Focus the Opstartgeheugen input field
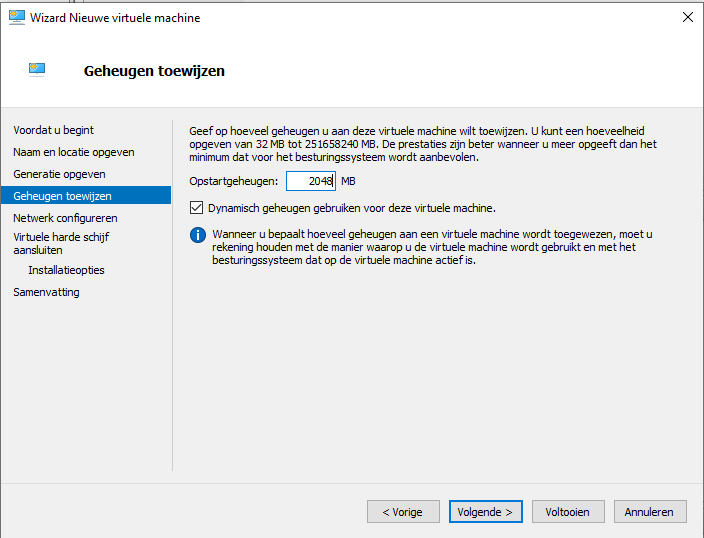 [x=311, y=181]
